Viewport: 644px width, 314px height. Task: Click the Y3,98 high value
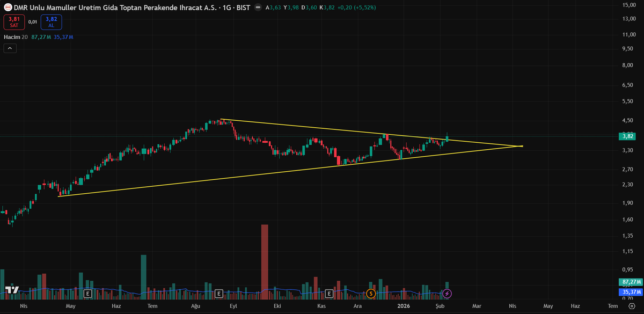(x=291, y=8)
